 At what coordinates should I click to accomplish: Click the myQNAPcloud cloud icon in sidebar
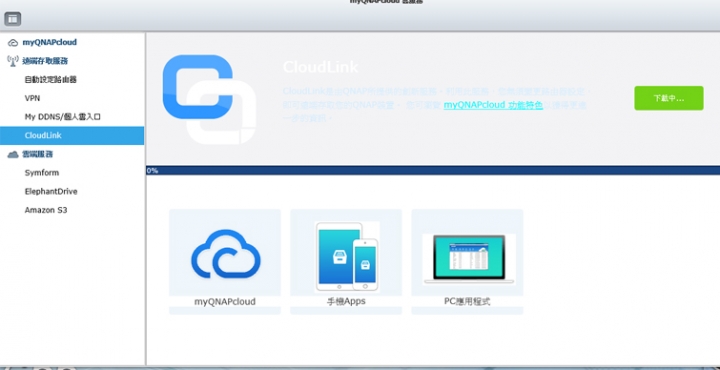13,43
